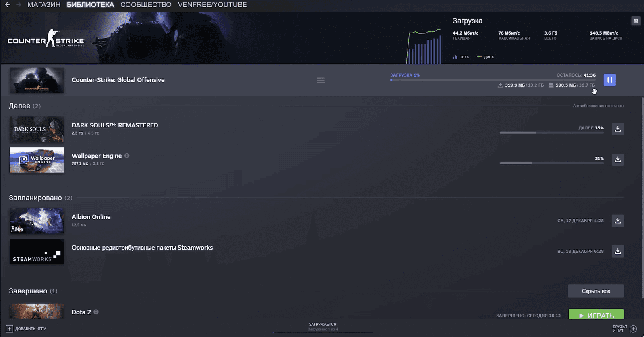644x337 pixels.
Task: Open the МАГАЗИН store tab
Action: click(44, 5)
